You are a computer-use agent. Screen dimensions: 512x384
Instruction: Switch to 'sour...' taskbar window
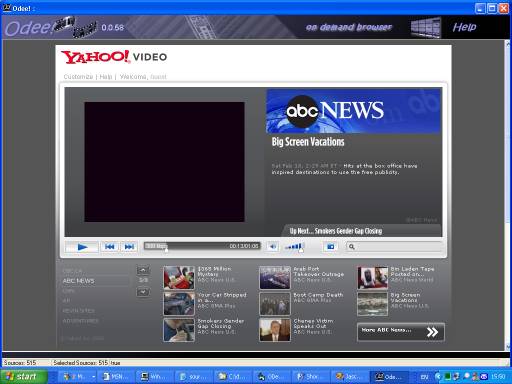click(193, 377)
